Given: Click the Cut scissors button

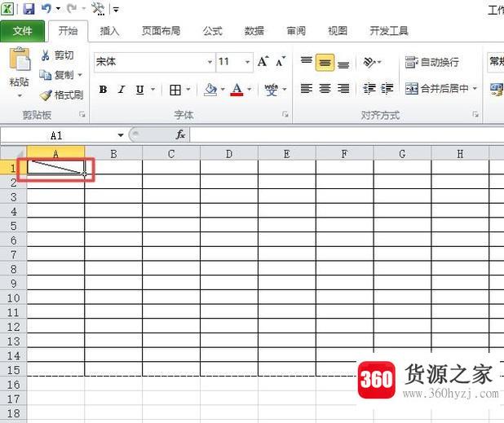Looking at the screenshot, I should point(57,55).
